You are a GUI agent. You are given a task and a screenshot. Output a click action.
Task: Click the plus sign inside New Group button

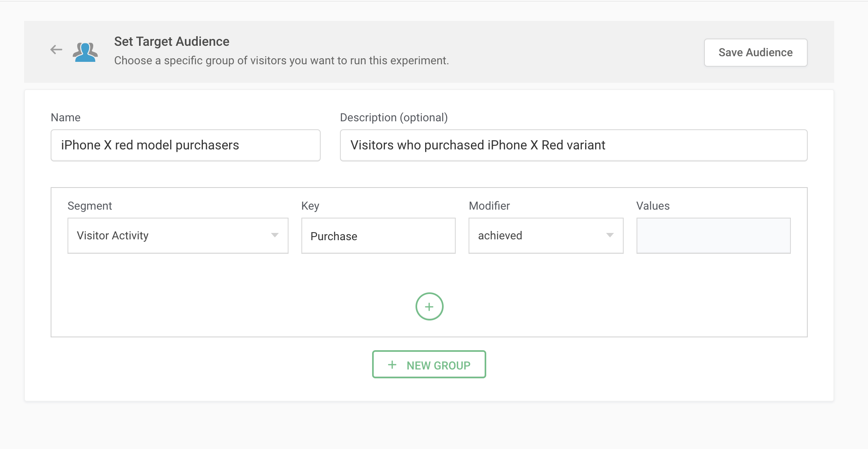click(392, 365)
